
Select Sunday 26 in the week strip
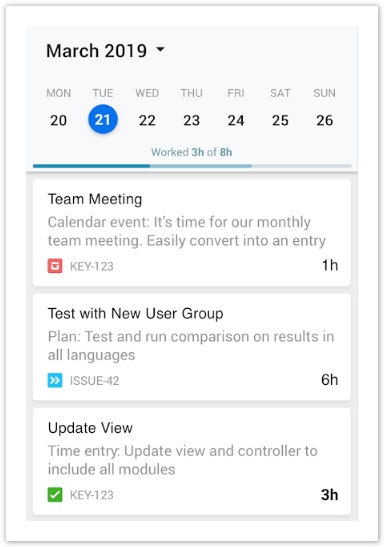pos(324,120)
